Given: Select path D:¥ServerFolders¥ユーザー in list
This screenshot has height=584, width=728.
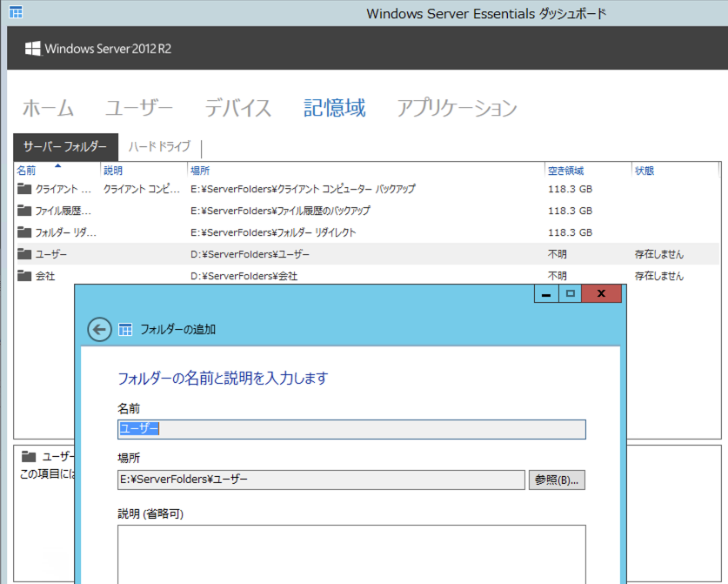Looking at the screenshot, I should coord(250,254).
